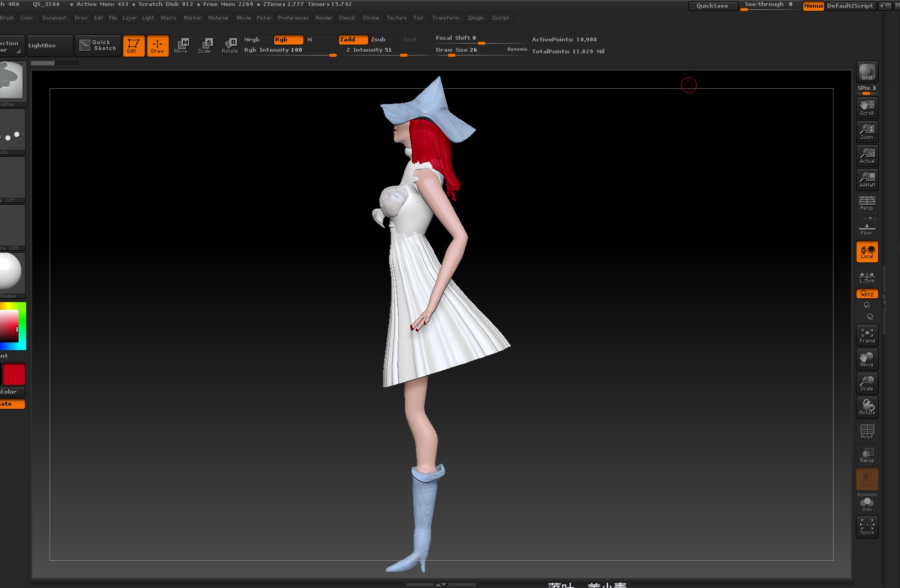Click the QuickSave button

712,6
